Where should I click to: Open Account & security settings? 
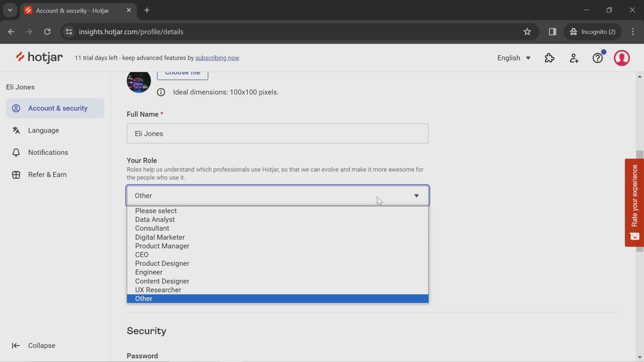(x=58, y=108)
